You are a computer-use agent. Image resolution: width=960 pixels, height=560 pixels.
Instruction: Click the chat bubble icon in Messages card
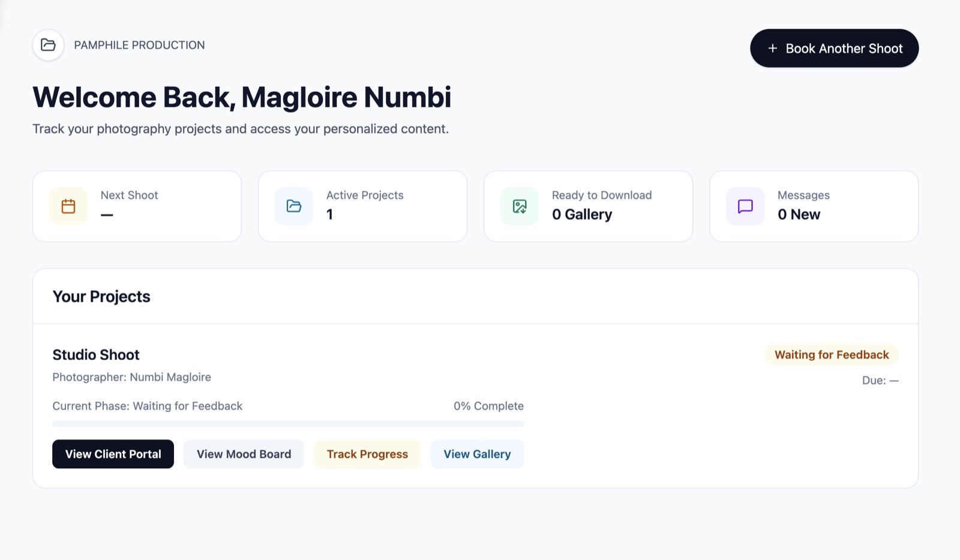click(745, 206)
